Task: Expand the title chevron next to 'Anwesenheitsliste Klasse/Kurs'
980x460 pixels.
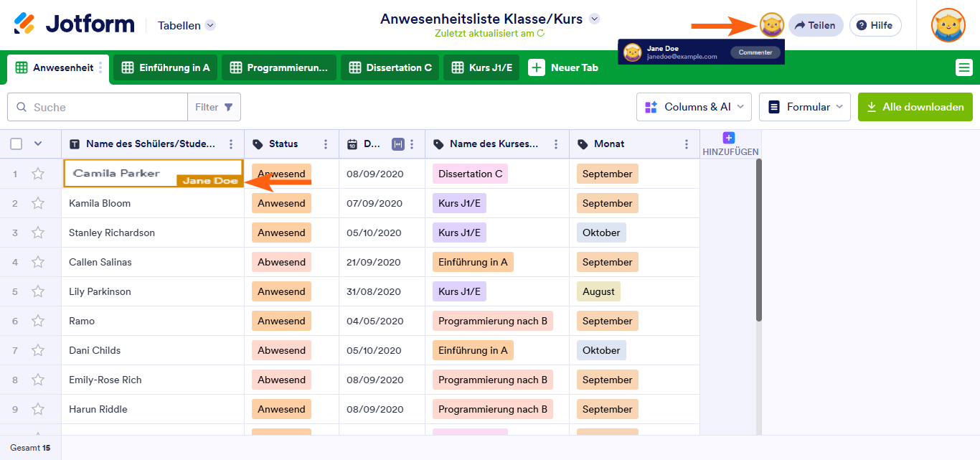Action: (x=593, y=19)
